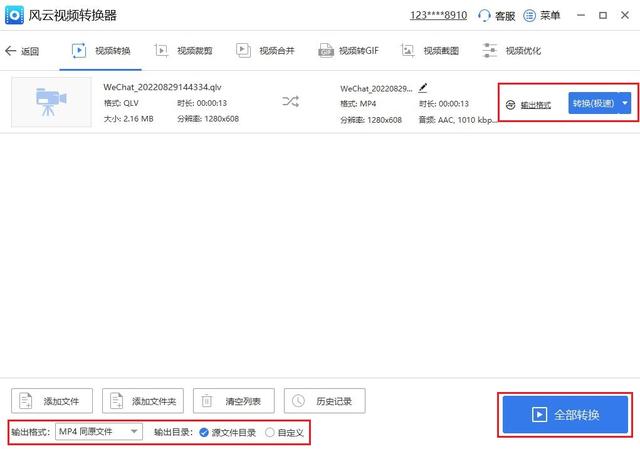Screen dimensions: 640x449
Task: Minimize the 风云视频转换器 window
Action: coord(581,16)
